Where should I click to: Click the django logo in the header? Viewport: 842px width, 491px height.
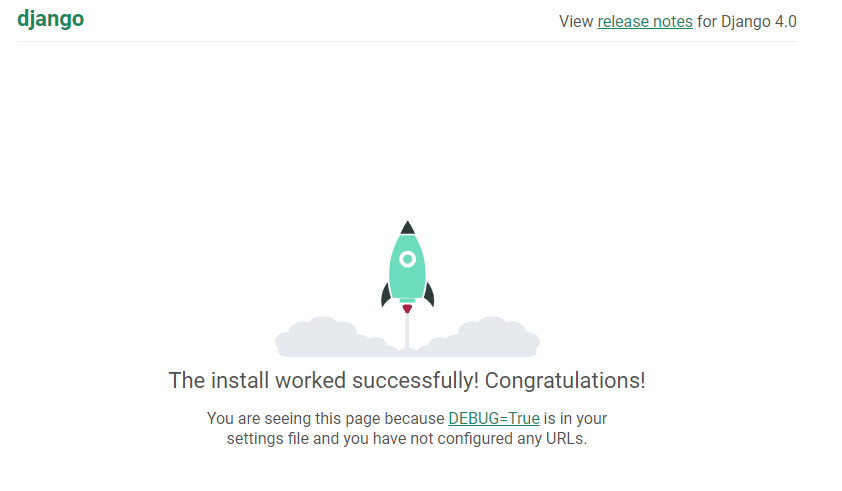click(x=50, y=19)
